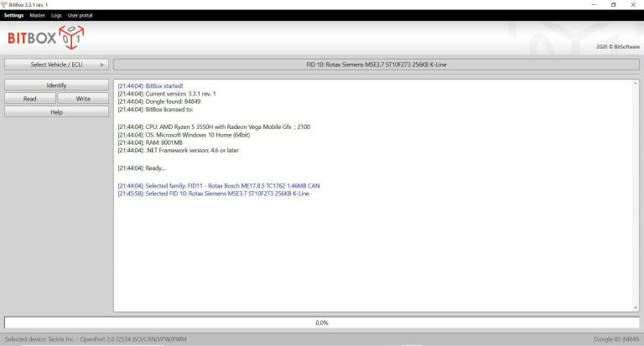Image resolution: width=644 pixels, height=346 pixels.
Task: Click the '2020 © BitSoftware' copyright text
Action: [618, 46]
